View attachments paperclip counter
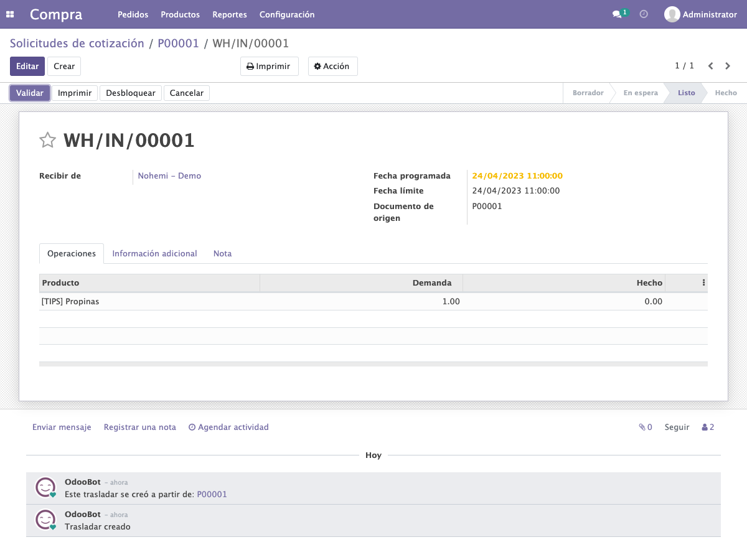Viewport: 747px width, 560px height. pos(645,427)
